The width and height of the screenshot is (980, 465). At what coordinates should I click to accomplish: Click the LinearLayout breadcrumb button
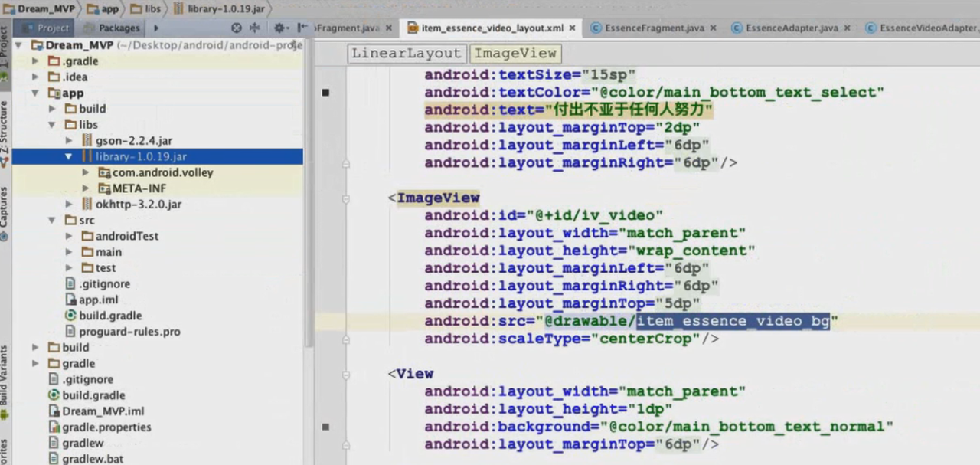(407, 54)
